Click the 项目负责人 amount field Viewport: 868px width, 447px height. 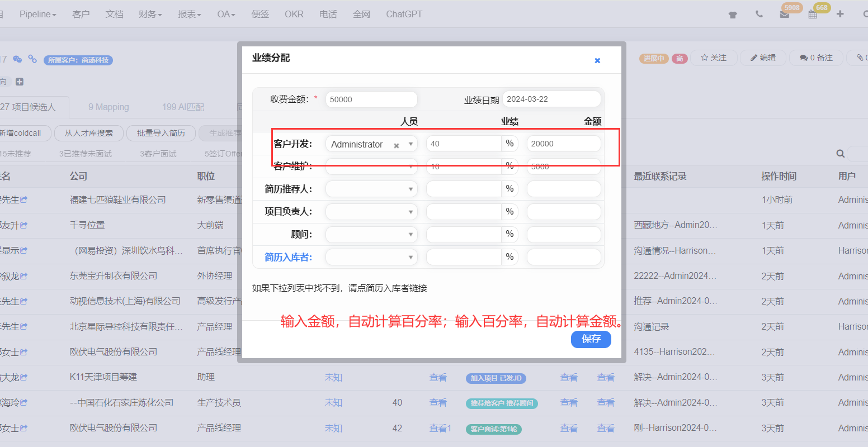564,212
